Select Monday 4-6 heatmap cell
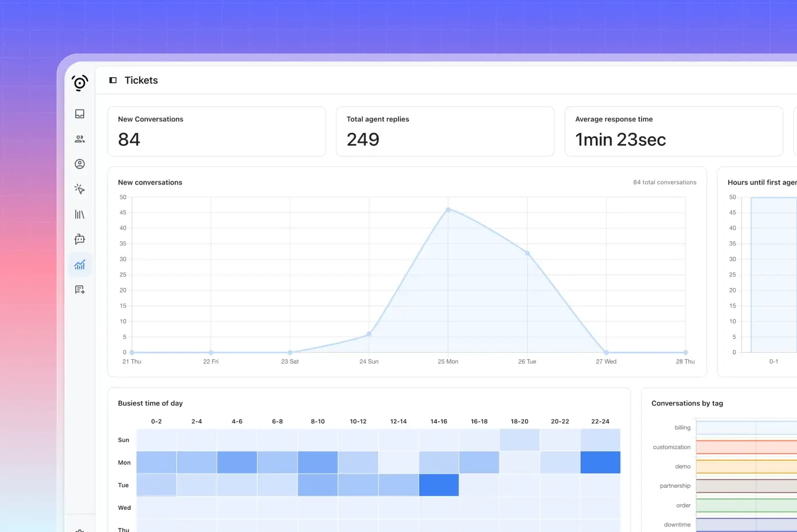This screenshot has height=532, width=797. [x=237, y=462]
